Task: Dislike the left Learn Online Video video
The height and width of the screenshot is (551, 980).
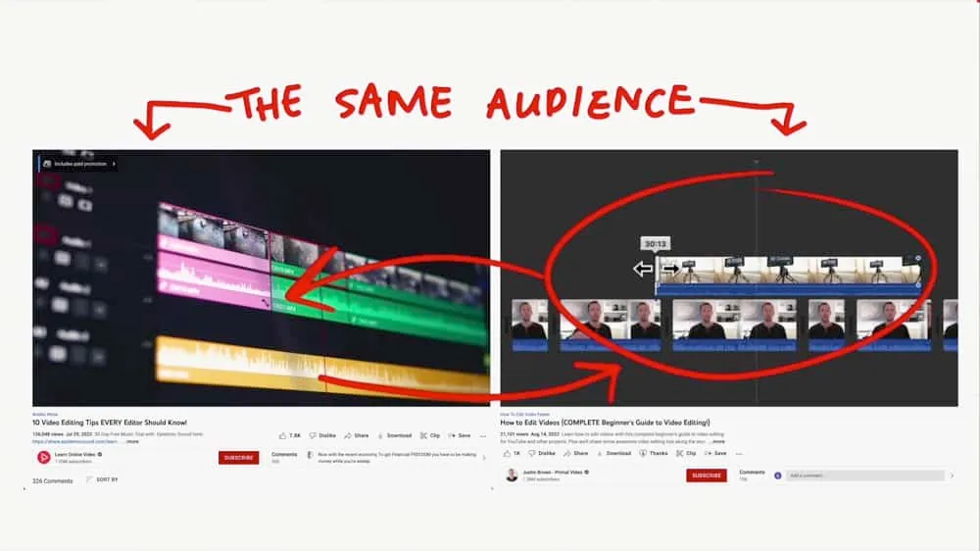Action: pyautogui.click(x=320, y=435)
